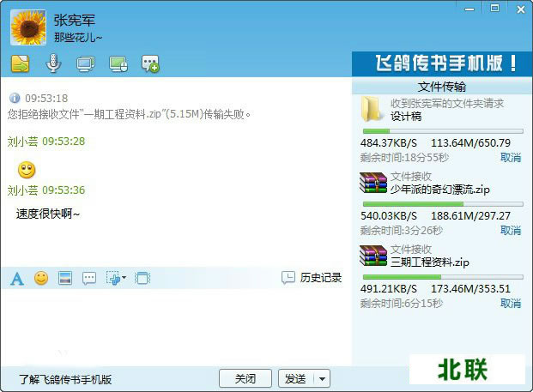Click the quick reply speech bubble icon

coord(88,278)
